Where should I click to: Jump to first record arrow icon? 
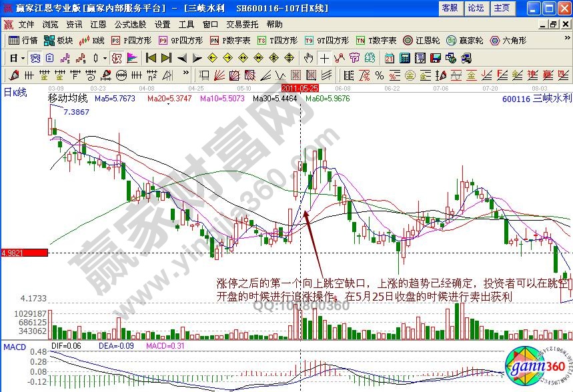pyautogui.click(x=151, y=58)
